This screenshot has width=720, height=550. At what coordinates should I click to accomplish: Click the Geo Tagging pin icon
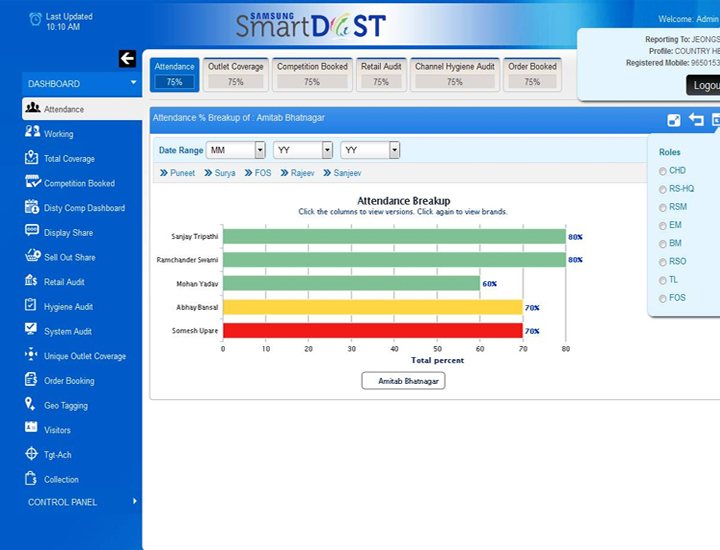(x=30, y=404)
